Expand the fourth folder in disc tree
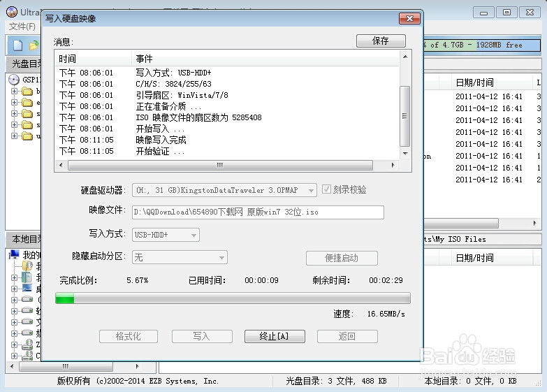Screen dimensions: 547x392 point(14,124)
